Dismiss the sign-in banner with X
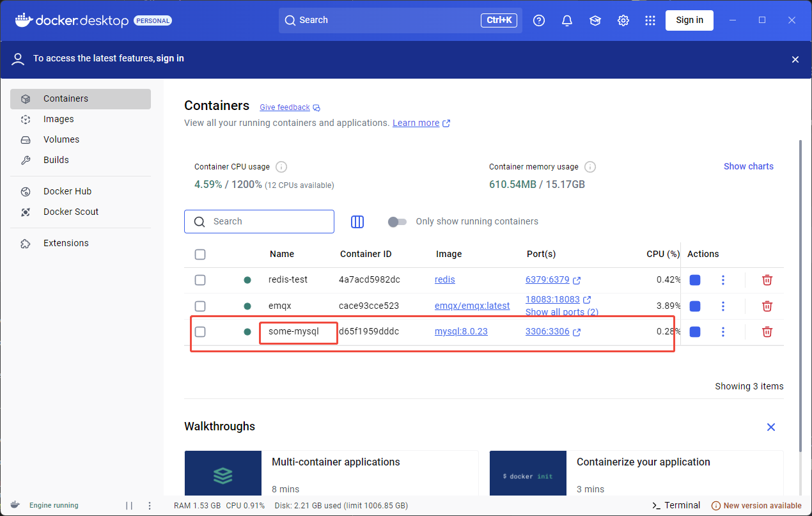This screenshot has width=812, height=516. point(795,59)
